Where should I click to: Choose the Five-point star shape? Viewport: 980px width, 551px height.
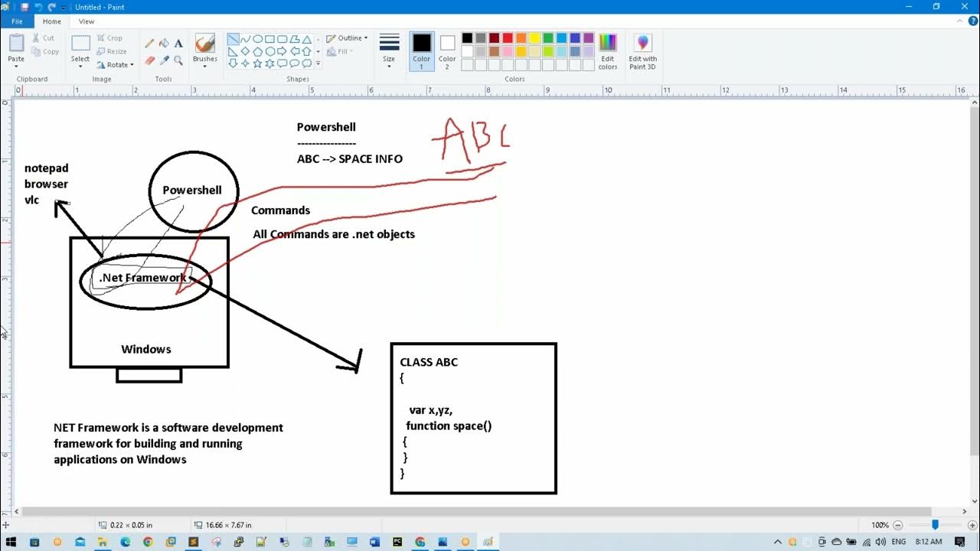[x=258, y=63]
